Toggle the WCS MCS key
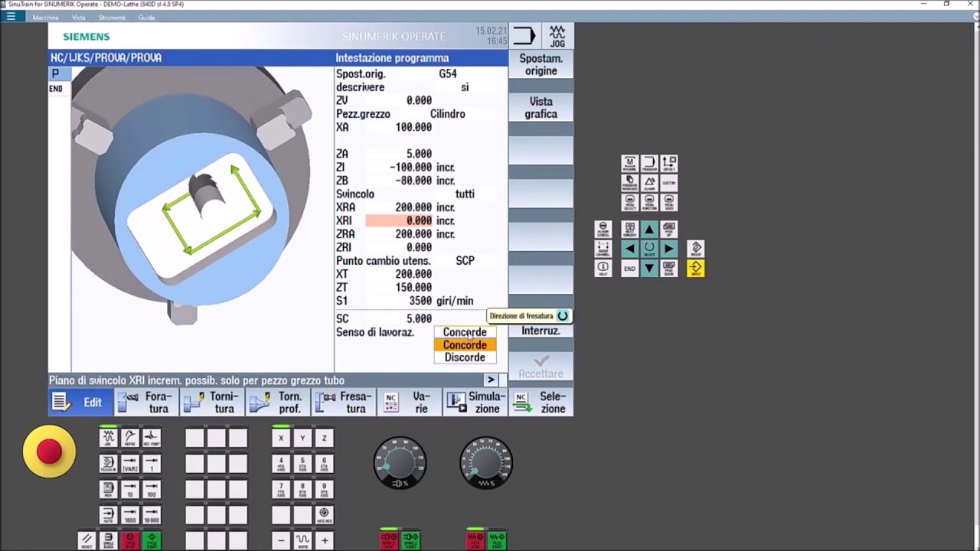Viewport: 980px width, 551px height. (324, 515)
